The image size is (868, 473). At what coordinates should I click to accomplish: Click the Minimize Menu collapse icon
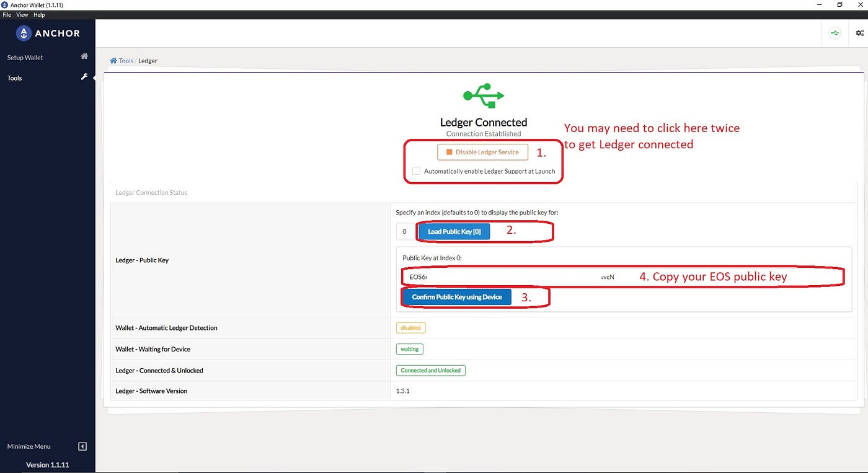coord(82,446)
